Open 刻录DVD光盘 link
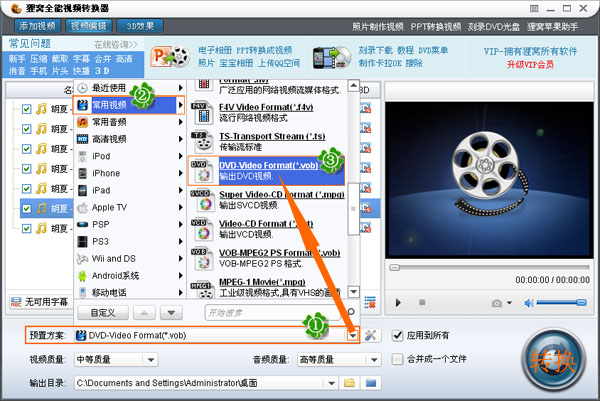The width and height of the screenshot is (600, 401). [494, 26]
